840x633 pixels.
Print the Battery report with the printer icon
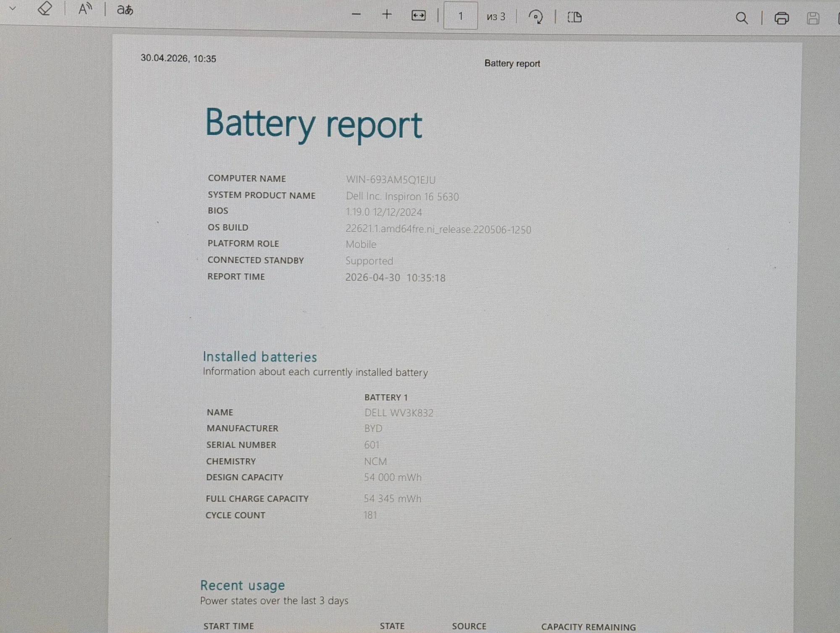click(781, 18)
